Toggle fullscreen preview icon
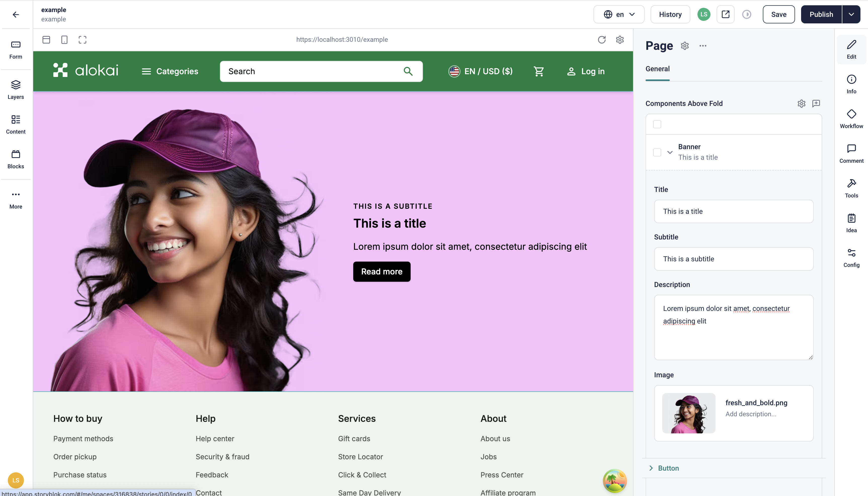 [x=83, y=39]
